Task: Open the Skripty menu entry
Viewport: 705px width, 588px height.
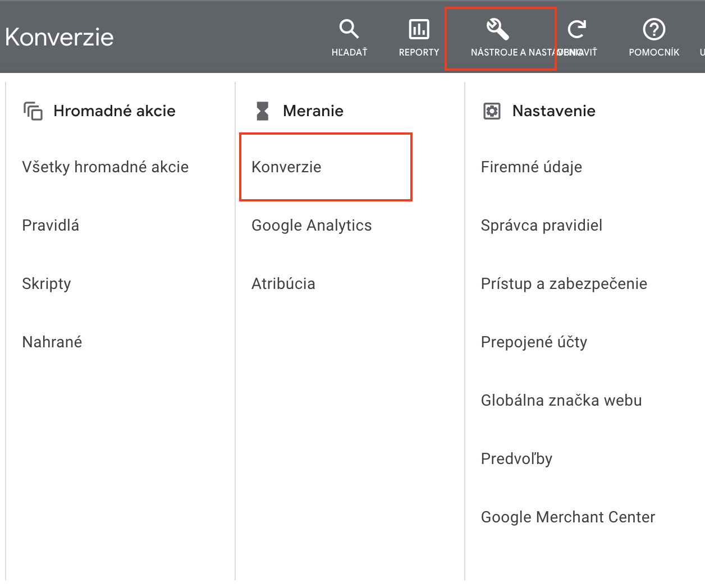Action: pos(47,284)
